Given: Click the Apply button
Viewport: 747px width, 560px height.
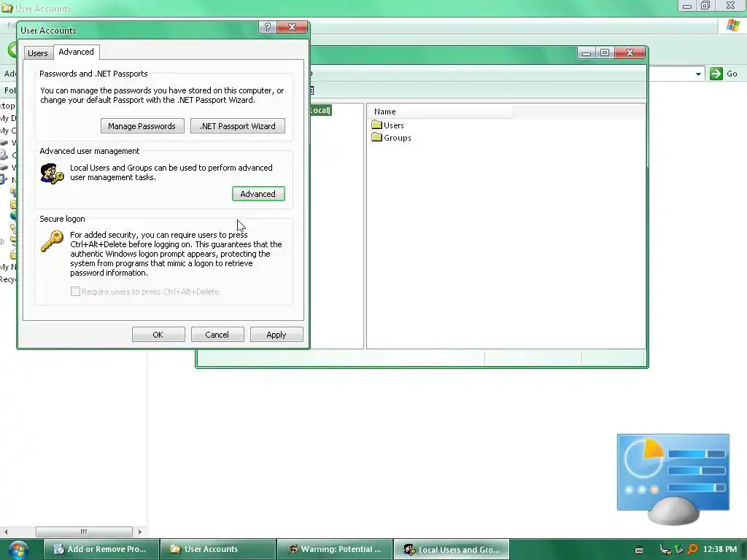Looking at the screenshot, I should tap(276, 335).
